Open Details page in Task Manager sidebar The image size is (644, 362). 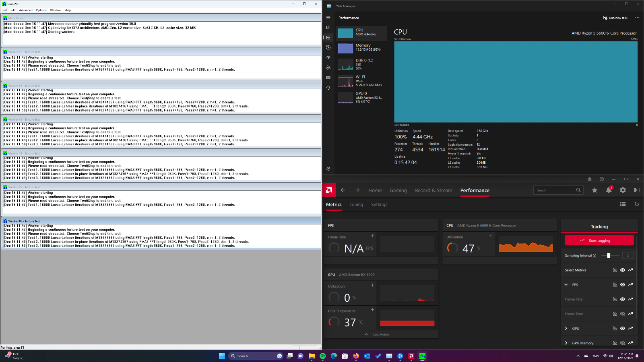[x=328, y=78]
